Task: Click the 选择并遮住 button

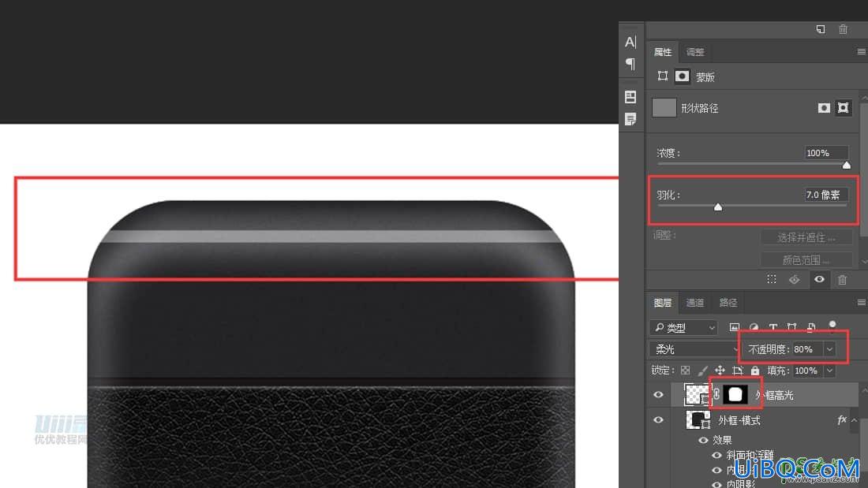Action: point(806,237)
